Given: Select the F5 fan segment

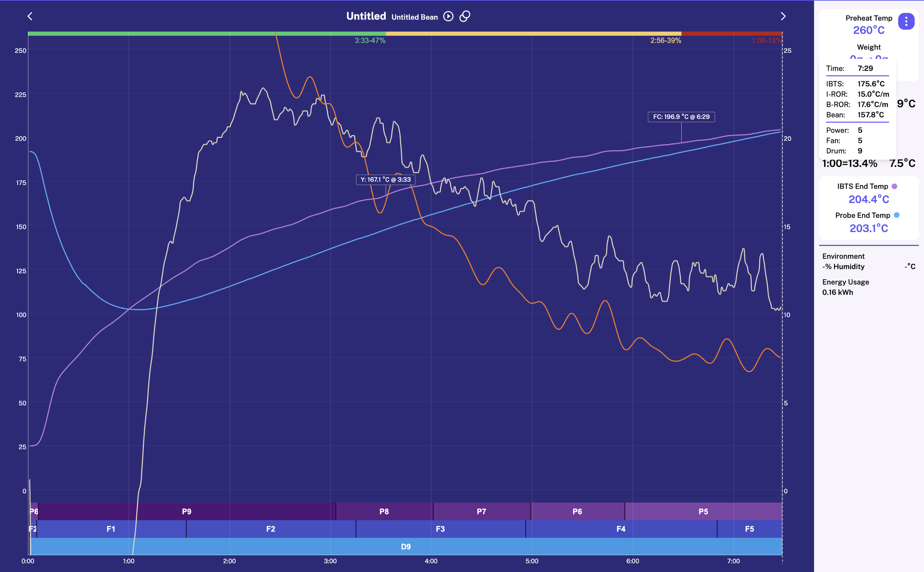Looking at the screenshot, I should click(749, 529).
